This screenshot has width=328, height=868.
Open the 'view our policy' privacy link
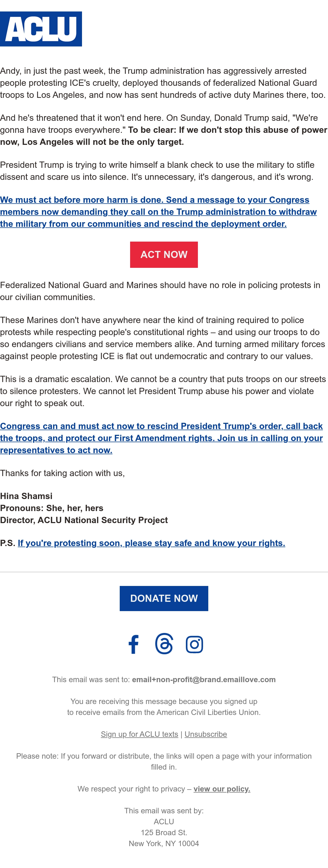[222, 789]
